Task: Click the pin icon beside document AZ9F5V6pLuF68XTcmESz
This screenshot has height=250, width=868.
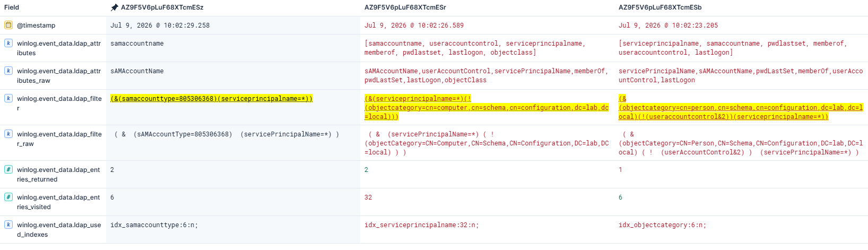Action: (x=114, y=7)
